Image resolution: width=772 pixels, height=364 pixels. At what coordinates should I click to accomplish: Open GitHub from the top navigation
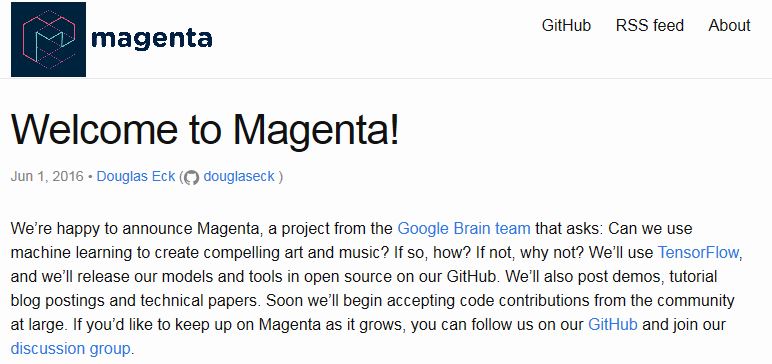[566, 25]
